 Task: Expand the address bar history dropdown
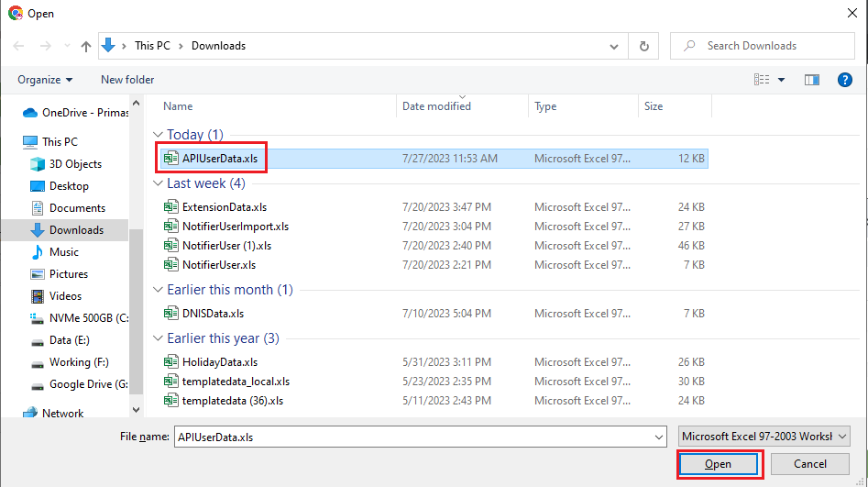click(613, 46)
